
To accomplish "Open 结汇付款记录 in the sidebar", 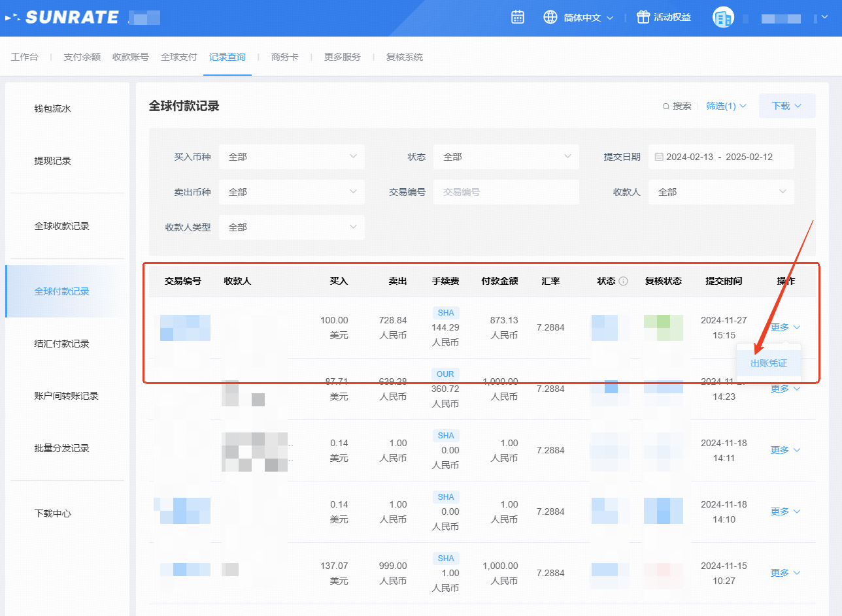I will (61, 344).
